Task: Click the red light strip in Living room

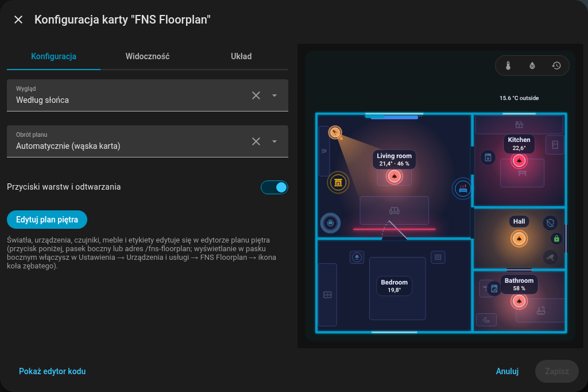Action: [x=394, y=229]
